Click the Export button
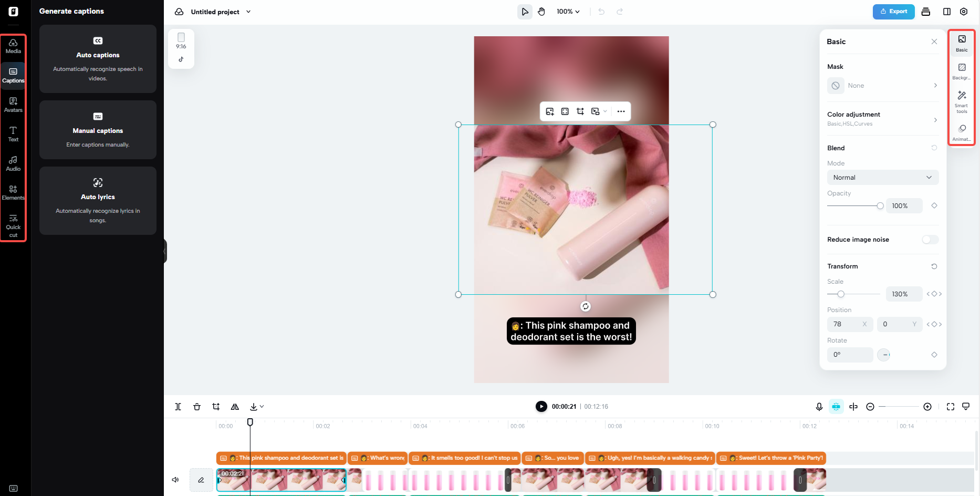 (x=893, y=11)
